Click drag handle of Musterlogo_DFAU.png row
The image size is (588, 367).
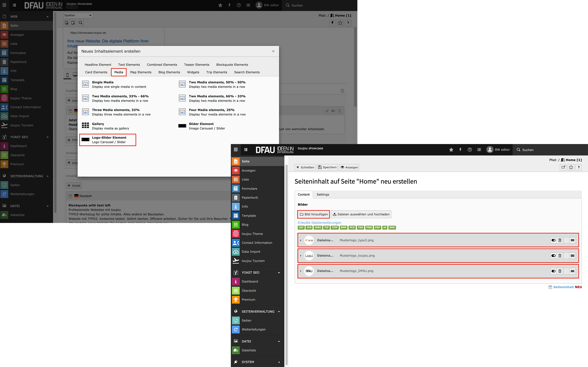[572, 271]
